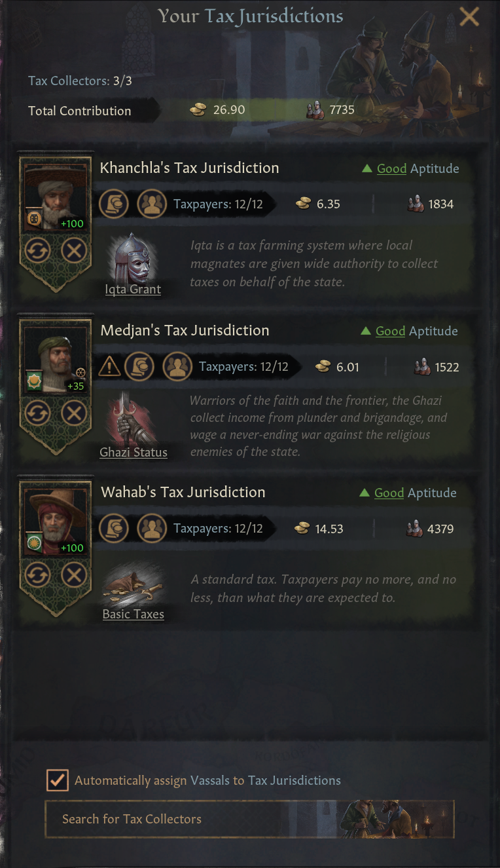Open Medjan's tax decree scroll icon
500x868 pixels.
pos(139,367)
